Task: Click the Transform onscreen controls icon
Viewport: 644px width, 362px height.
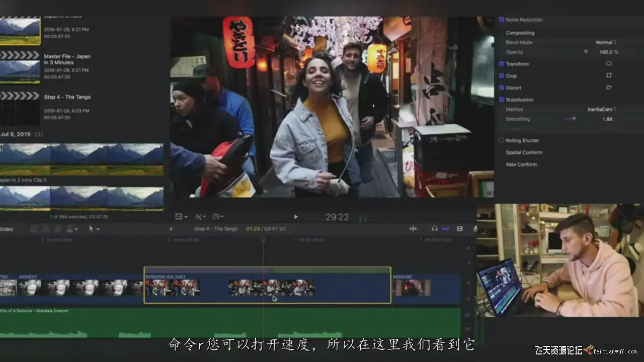Action: click(x=609, y=64)
